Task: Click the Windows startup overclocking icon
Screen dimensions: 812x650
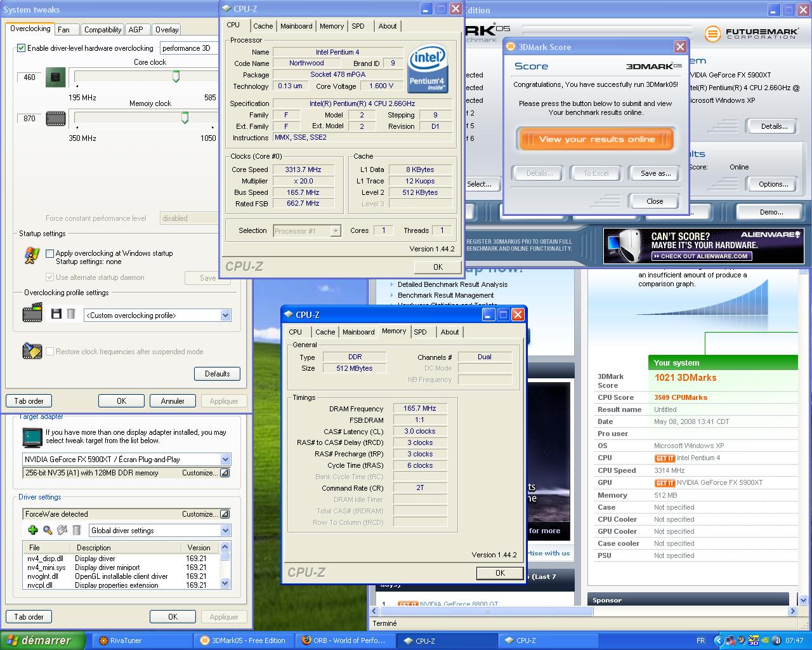Action: pyautogui.click(x=32, y=255)
